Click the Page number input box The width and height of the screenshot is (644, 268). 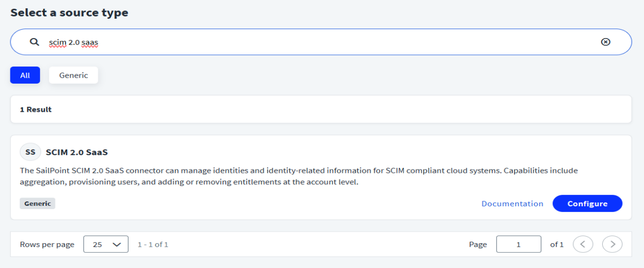click(518, 244)
